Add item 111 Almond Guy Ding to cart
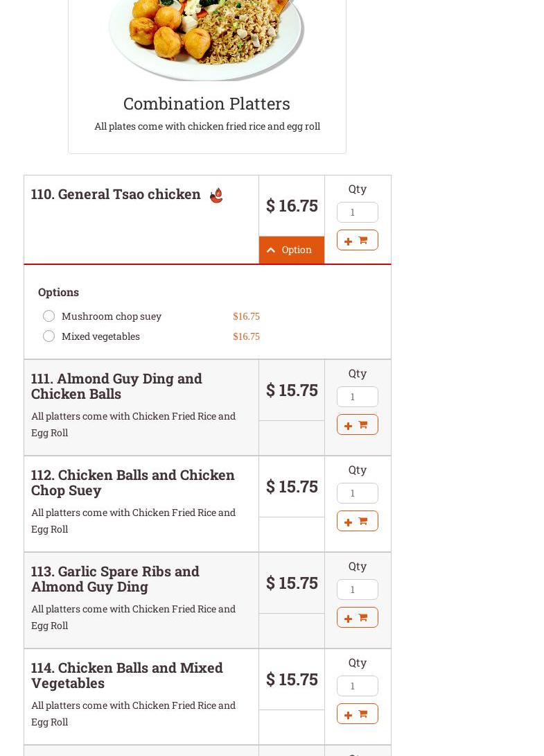 [x=357, y=424]
